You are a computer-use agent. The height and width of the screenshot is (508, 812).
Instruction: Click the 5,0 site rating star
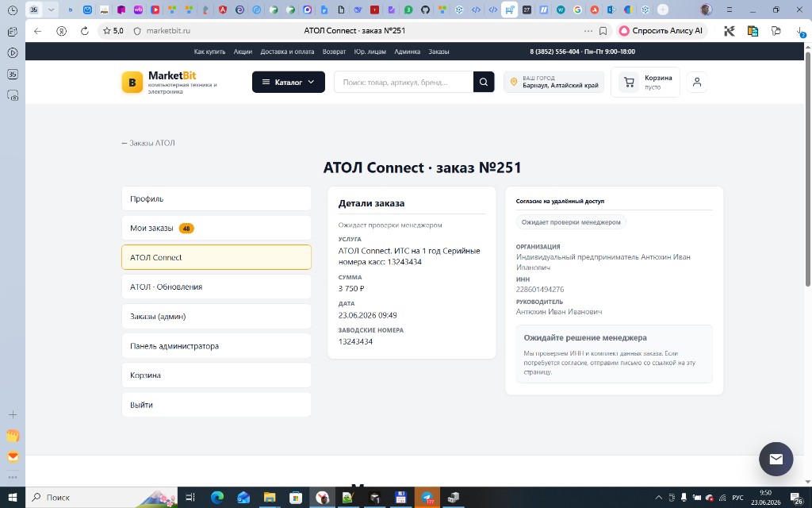pyautogui.click(x=113, y=31)
